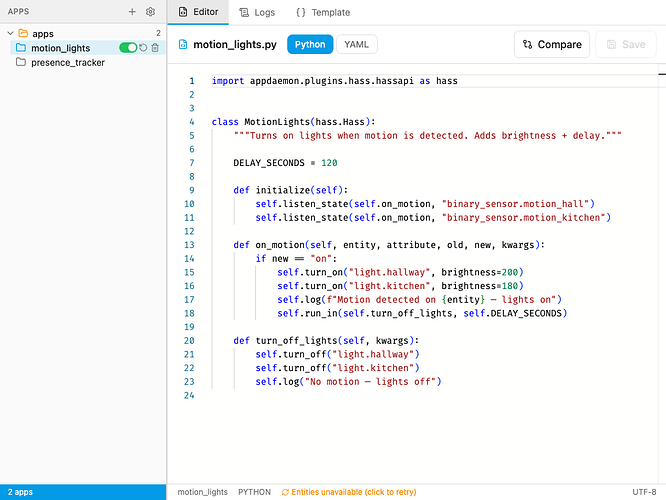666x500 pixels.
Task: Click the DELAY_SECONDS value 120
Action: click(329, 163)
